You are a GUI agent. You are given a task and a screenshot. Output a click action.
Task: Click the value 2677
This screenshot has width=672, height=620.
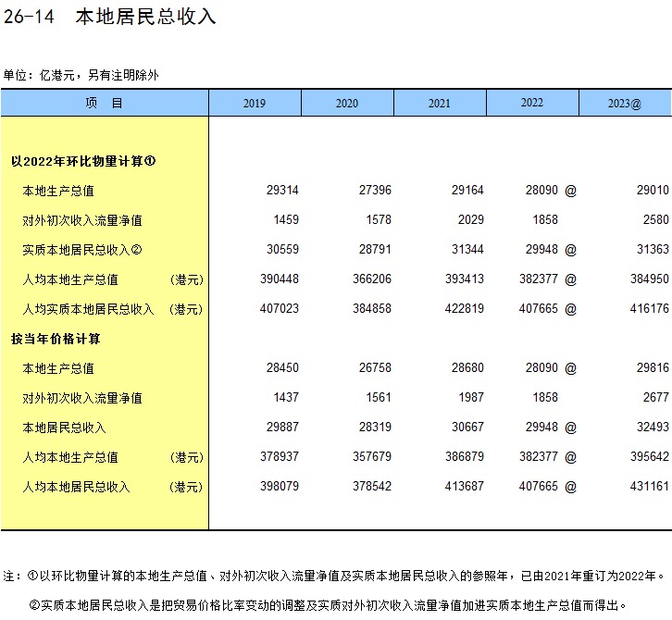click(656, 398)
